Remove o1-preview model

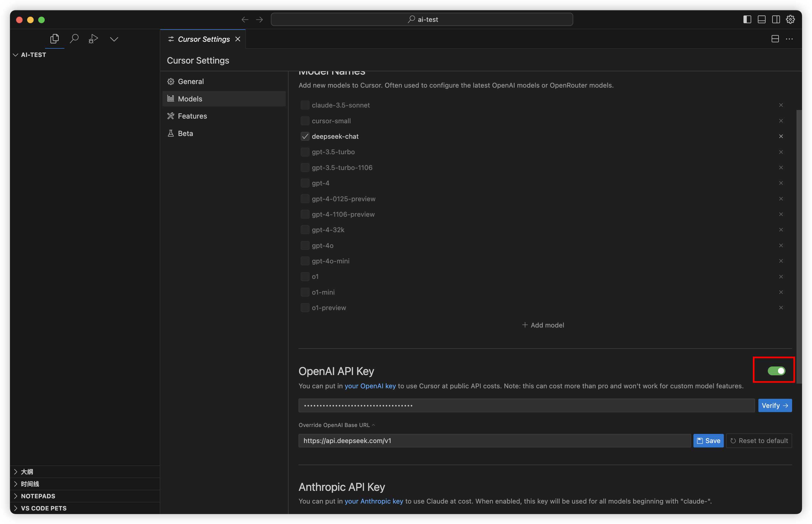coord(781,308)
